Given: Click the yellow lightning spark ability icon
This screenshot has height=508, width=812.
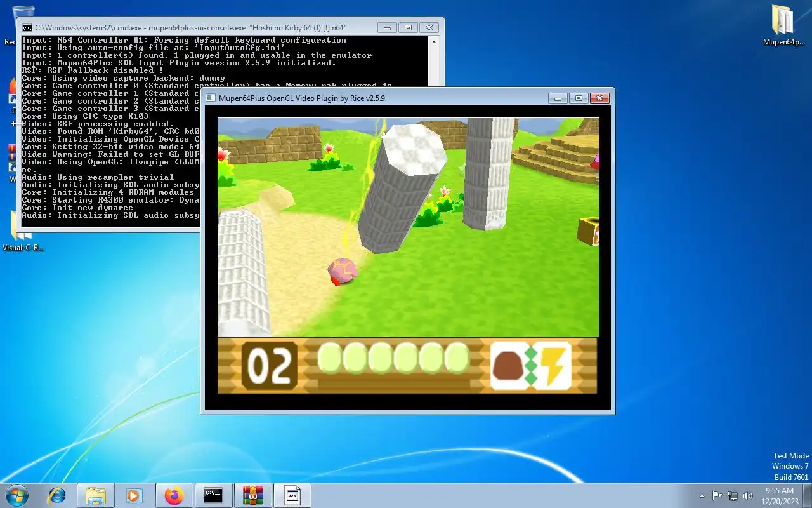Looking at the screenshot, I should [553, 366].
